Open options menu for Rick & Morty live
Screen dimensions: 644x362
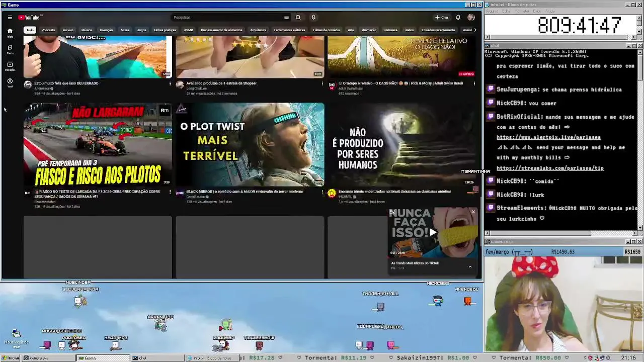pos(474,83)
